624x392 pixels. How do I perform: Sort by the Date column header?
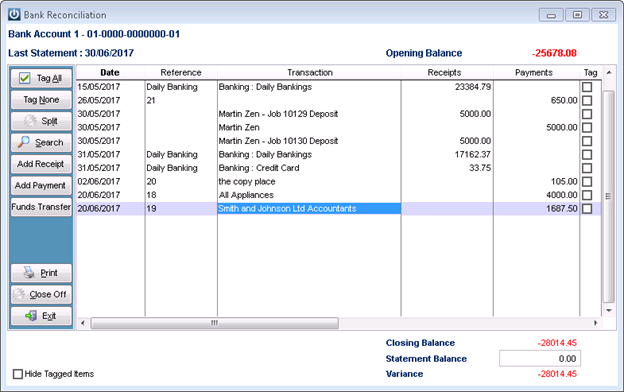tap(110, 73)
